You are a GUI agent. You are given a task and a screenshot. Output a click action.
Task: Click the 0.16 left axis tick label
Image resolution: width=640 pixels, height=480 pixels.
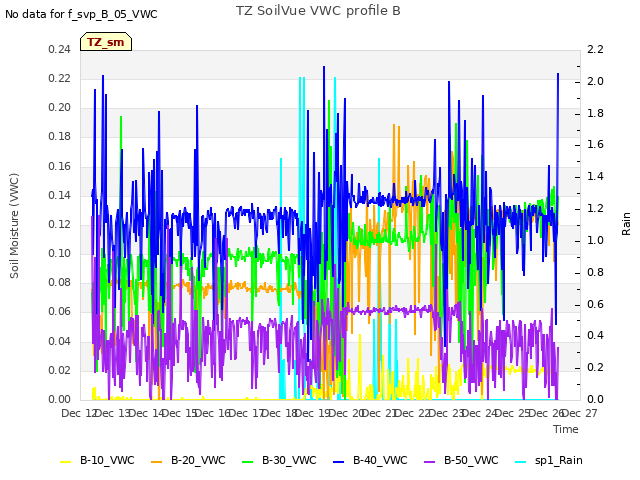tap(60, 166)
